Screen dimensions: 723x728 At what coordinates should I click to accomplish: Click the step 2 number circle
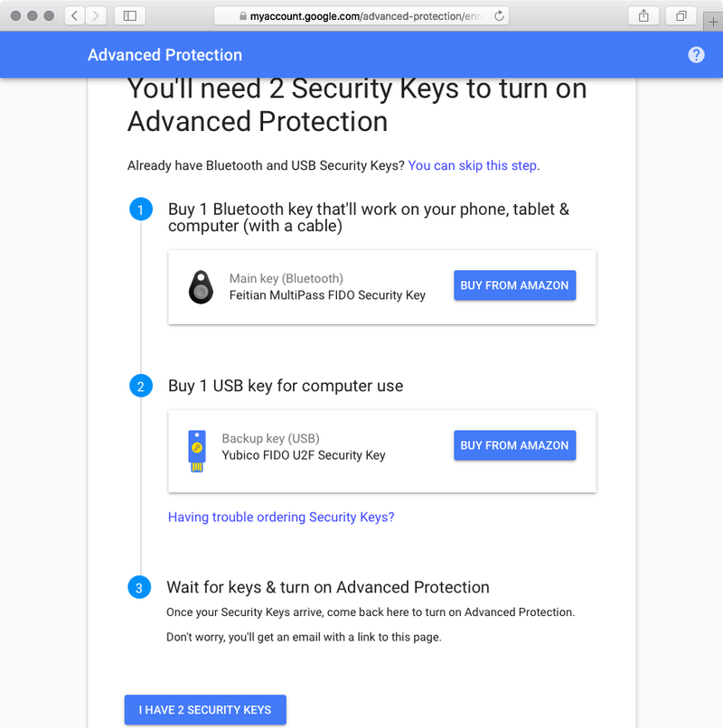pyautogui.click(x=141, y=386)
